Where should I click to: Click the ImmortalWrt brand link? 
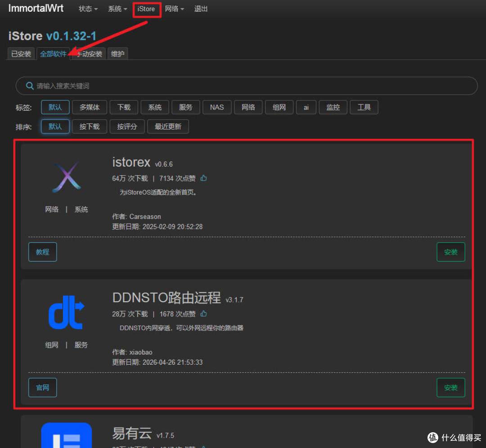(36, 9)
